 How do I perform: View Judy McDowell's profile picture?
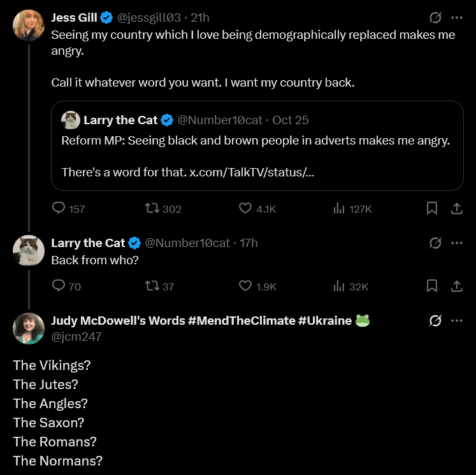[x=29, y=329]
